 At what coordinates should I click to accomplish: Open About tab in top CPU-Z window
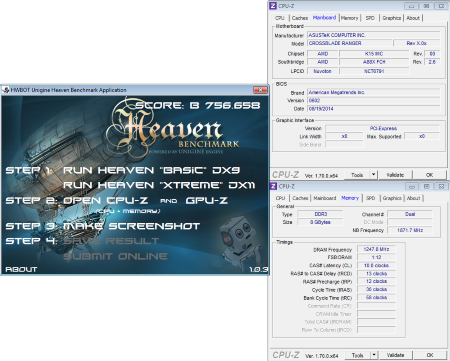pos(413,18)
